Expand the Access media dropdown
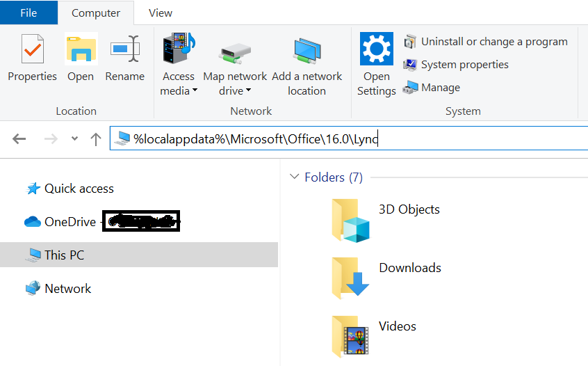Screen dimensions: 588x366 (195, 90)
